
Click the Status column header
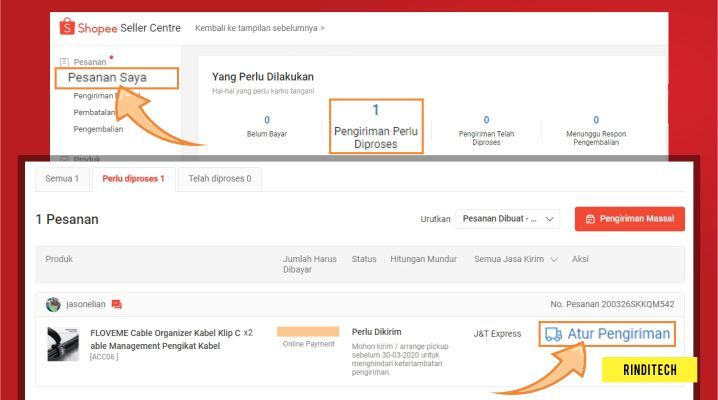364,259
